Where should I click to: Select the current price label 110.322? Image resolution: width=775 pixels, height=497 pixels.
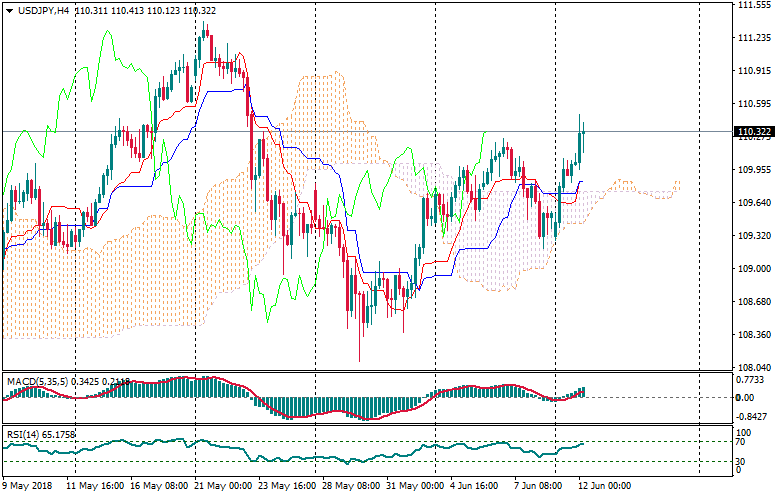point(752,132)
